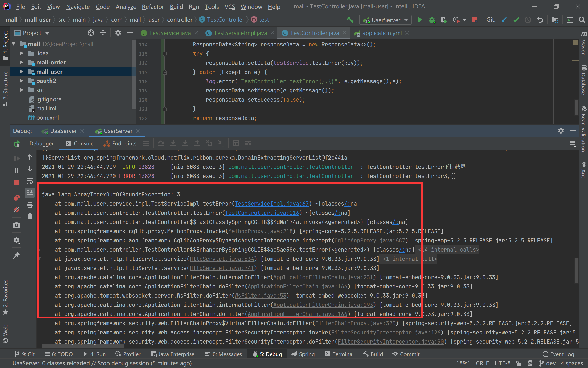Open Database side panel
588x368 pixels.
click(x=584, y=80)
